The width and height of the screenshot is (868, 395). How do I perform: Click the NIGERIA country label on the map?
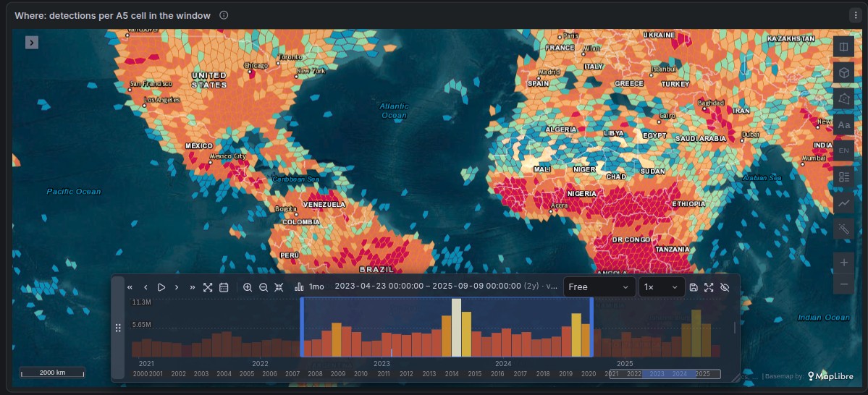[x=582, y=194]
